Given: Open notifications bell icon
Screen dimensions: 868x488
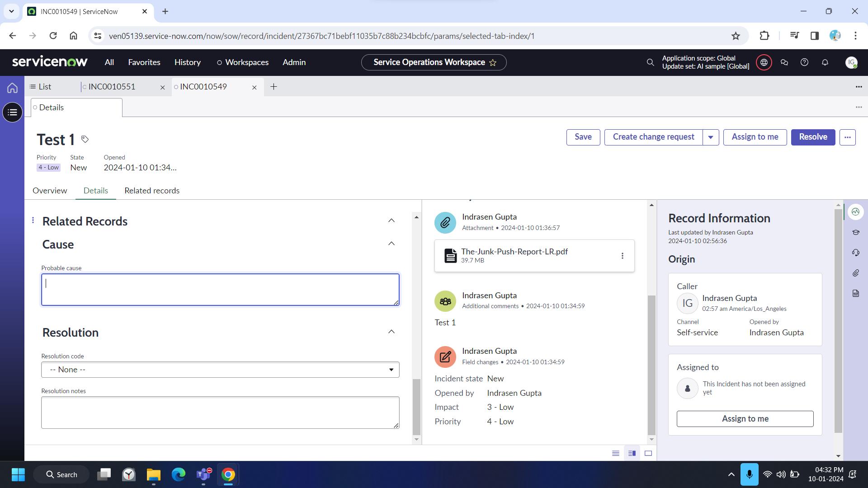Looking at the screenshot, I should coord(825,62).
